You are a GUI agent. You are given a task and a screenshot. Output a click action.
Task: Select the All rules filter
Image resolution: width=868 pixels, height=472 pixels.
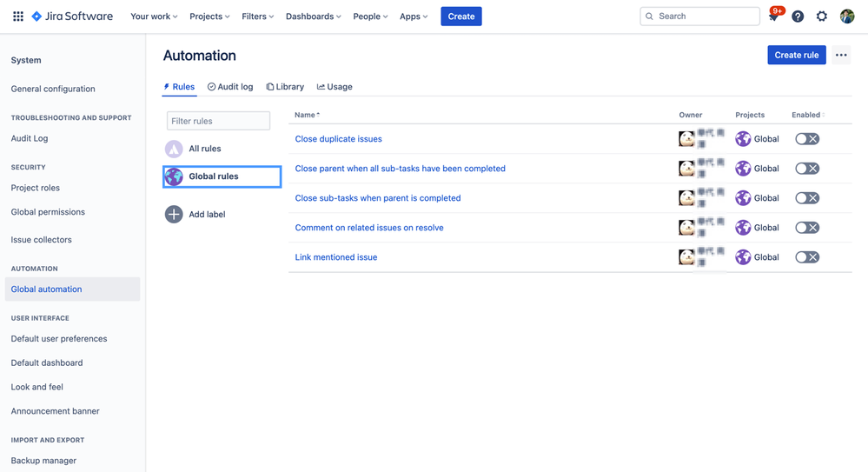[x=222, y=149]
